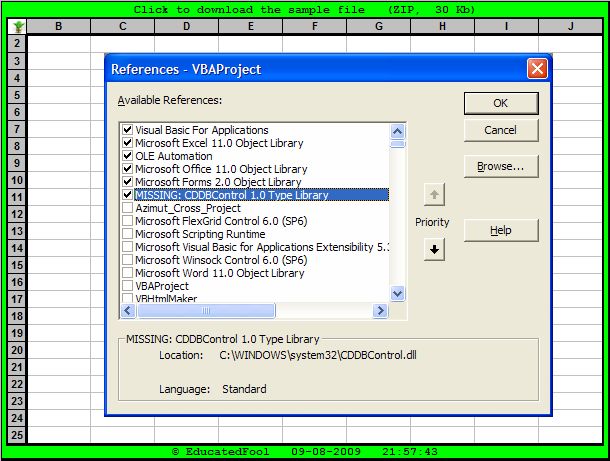The image size is (610, 461).
Task: Click the download sample file link
Action: coord(304,10)
